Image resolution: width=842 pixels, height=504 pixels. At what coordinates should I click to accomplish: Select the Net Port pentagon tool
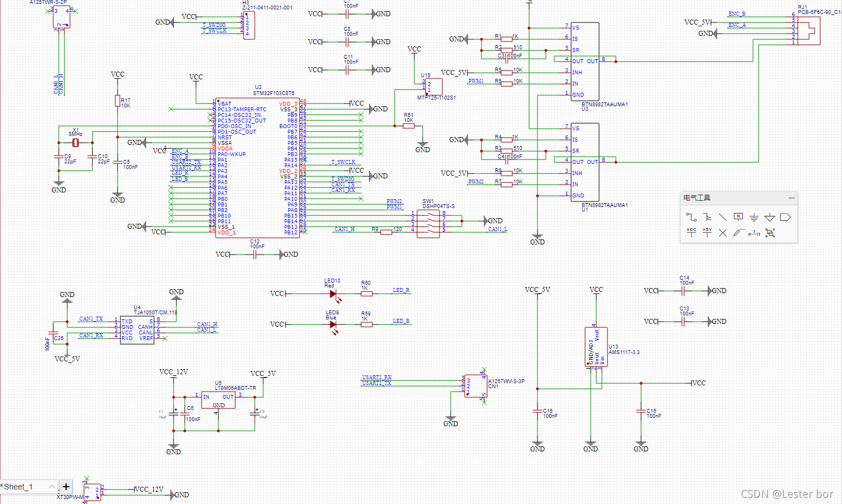pyautogui.click(x=785, y=217)
